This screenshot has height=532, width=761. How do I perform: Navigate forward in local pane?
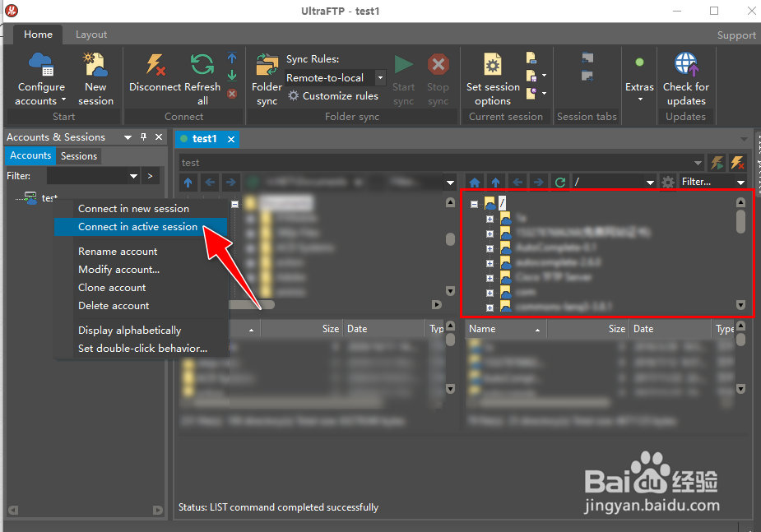pyautogui.click(x=231, y=183)
